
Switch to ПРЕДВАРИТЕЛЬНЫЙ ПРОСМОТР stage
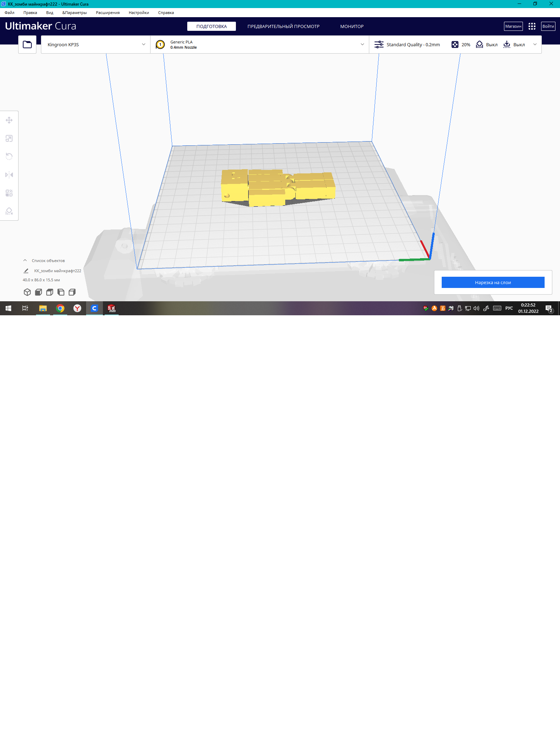tap(283, 26)
